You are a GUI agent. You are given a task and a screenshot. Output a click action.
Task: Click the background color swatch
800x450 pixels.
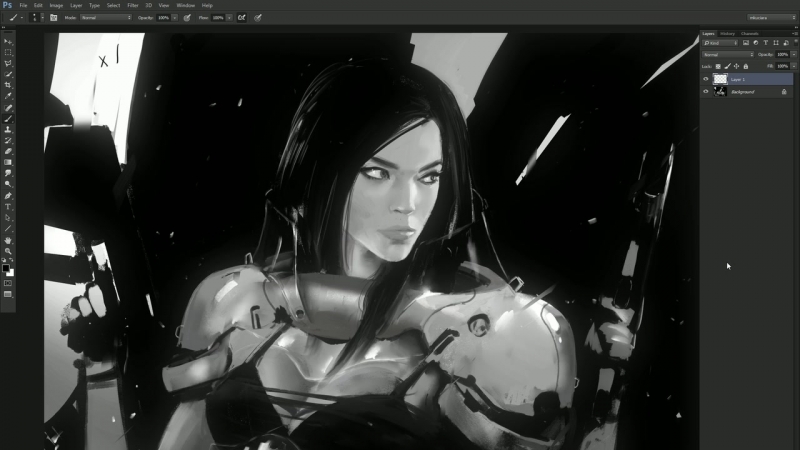point(11,273)
